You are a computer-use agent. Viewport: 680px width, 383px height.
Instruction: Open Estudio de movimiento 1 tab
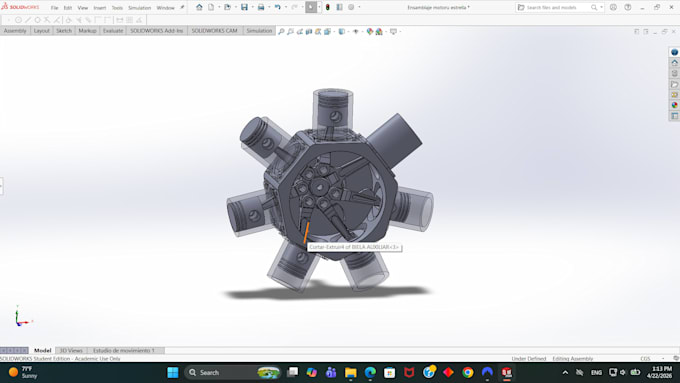(x=124, y=350)
